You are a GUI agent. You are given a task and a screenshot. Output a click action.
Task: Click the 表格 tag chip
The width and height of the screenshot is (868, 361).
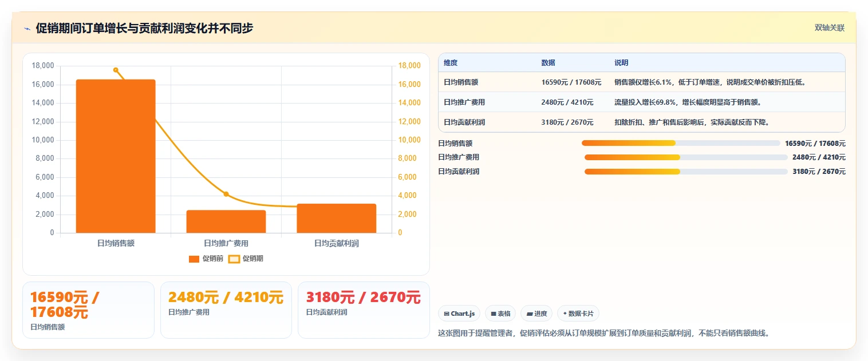(500, 314)
